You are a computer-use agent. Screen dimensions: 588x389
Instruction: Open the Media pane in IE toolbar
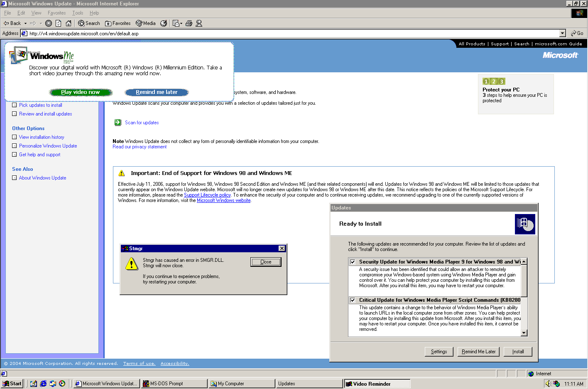(146, 23)
